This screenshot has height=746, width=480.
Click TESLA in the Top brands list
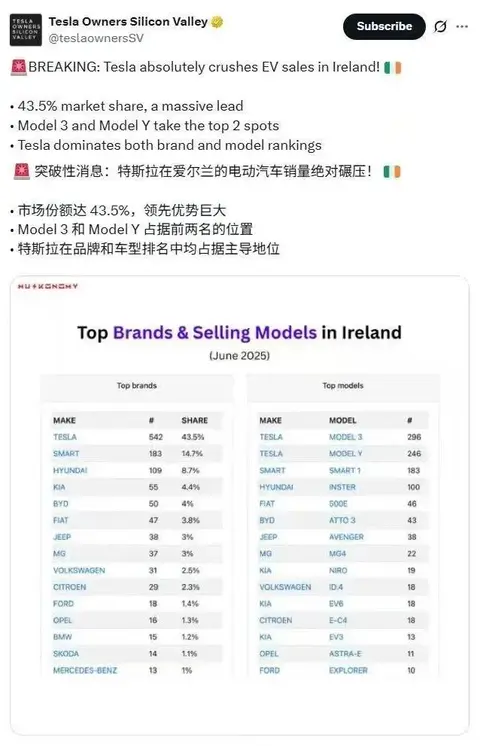(x=65, y=437)
